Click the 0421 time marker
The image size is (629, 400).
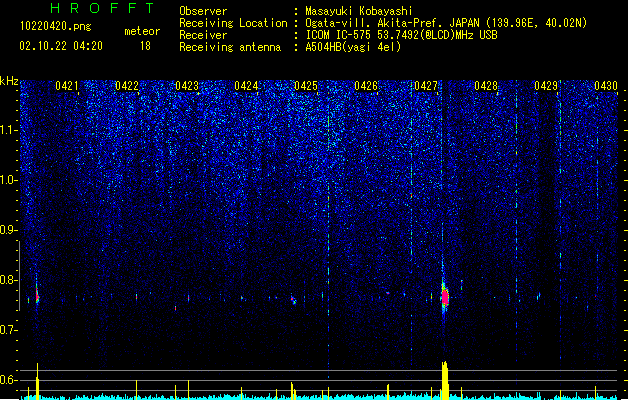67,86
